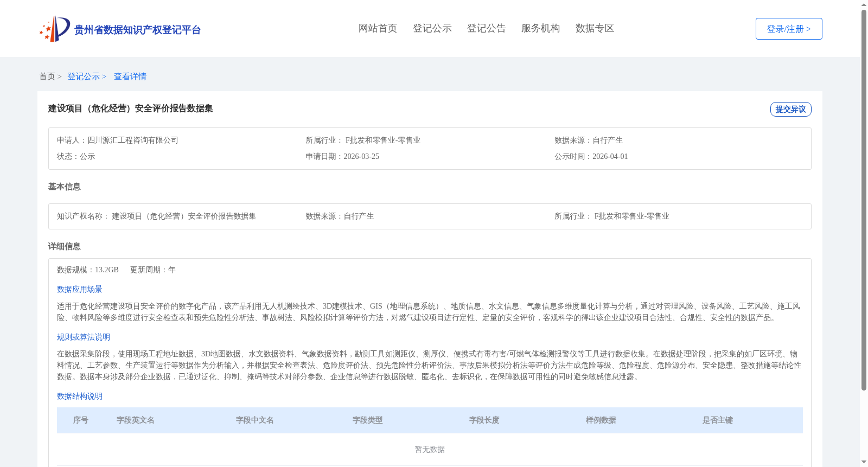Click 更新周期：年 text

(153, 270)
